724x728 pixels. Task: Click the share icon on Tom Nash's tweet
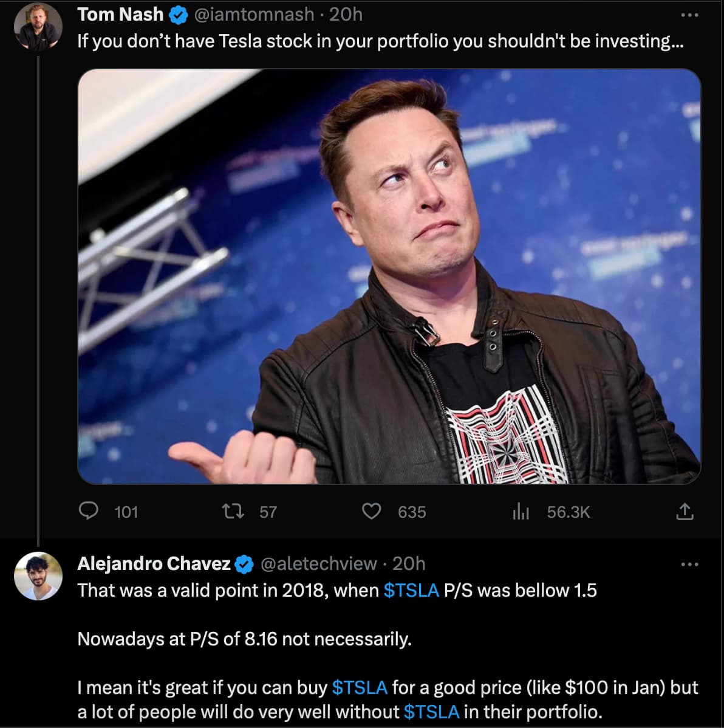coord(684,512)
